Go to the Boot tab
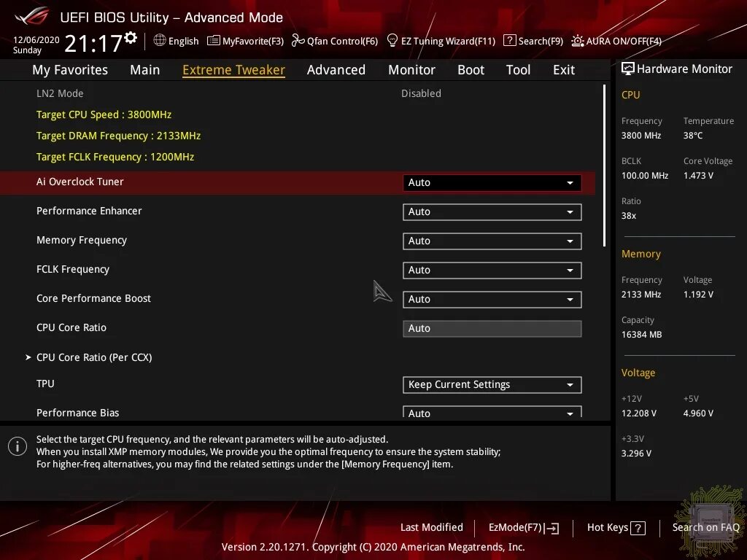This screenshot has width=747, height=560. (x=471, y=70)
